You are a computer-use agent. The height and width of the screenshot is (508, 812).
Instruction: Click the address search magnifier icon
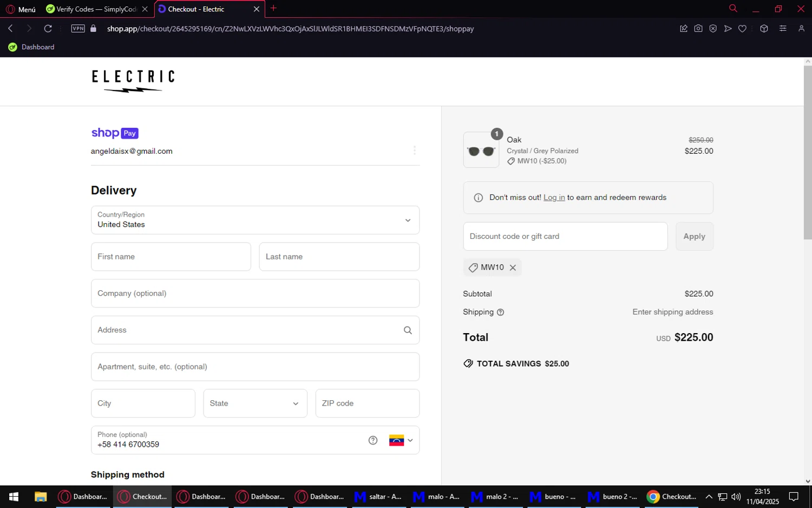point(408,330)
